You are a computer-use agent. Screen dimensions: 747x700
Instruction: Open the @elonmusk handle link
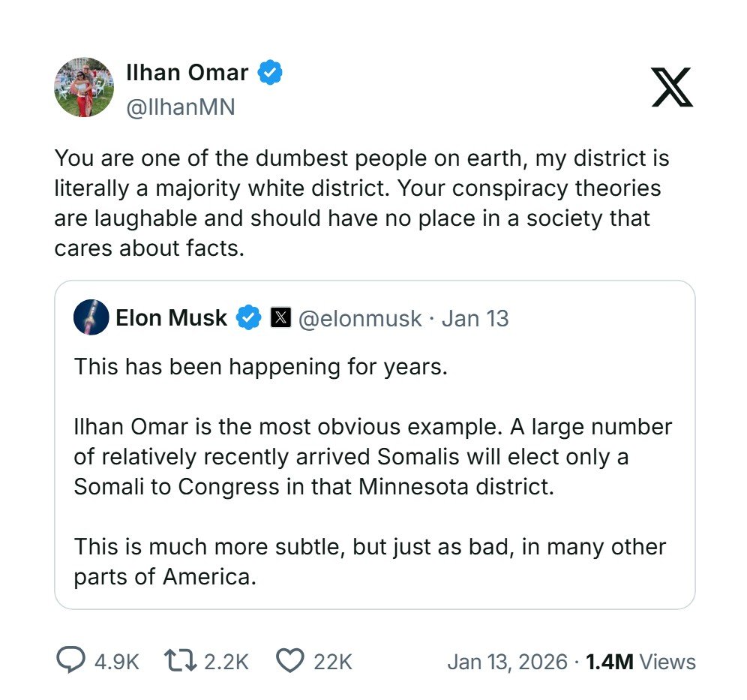pos(360,319)
